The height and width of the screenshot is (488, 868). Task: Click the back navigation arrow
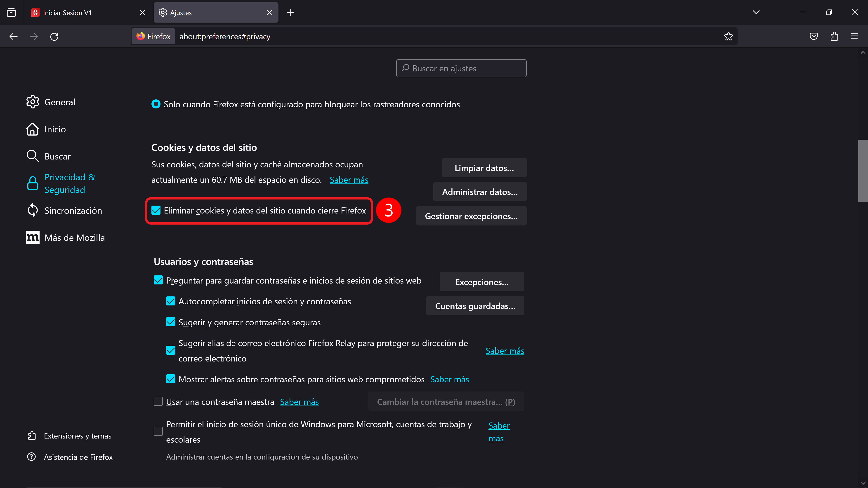tap(14, 36)
